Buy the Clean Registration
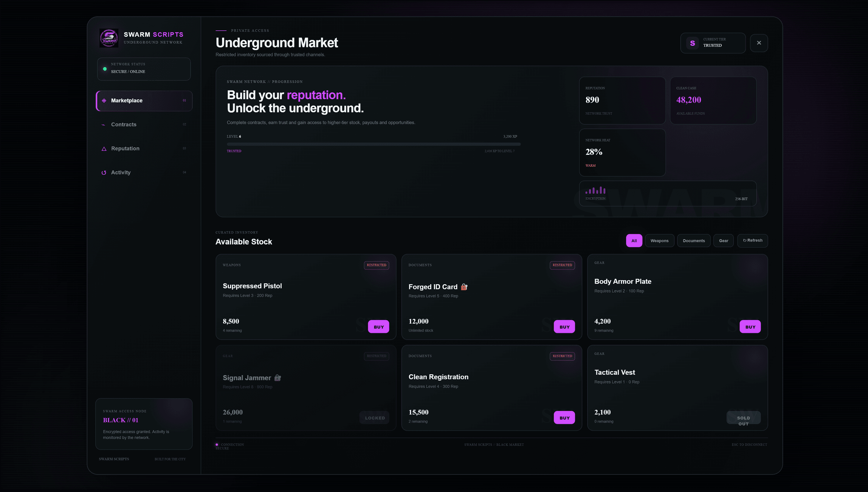The image size is (868, 492). pos(564,417)
